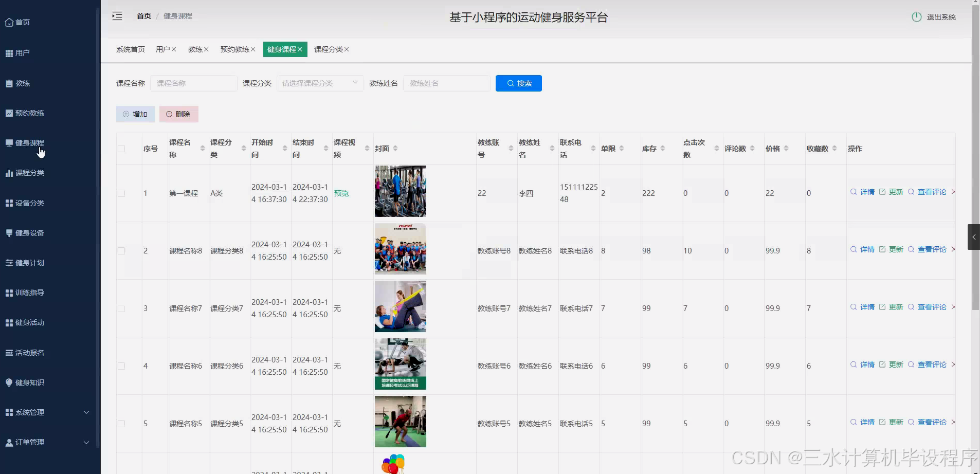Focus the 课程名称 search field

pyautogui.click(x=193, y=83)
